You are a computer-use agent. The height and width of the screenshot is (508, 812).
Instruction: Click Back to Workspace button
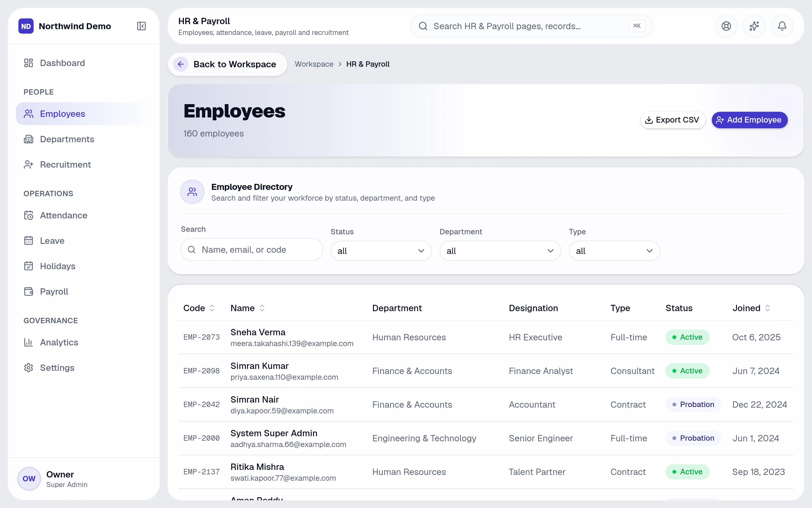(227, 64)
